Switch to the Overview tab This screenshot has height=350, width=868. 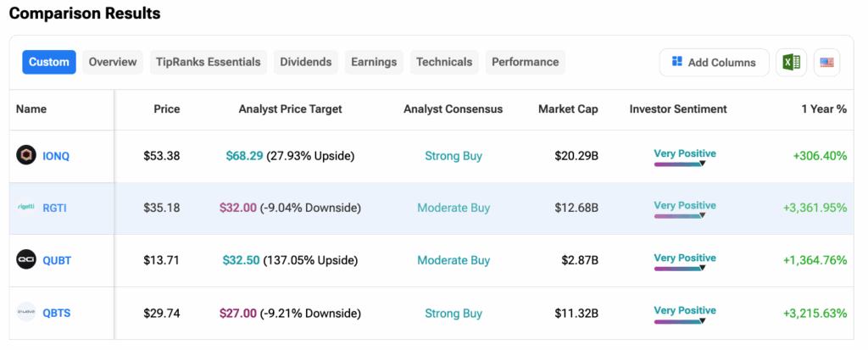113,62
